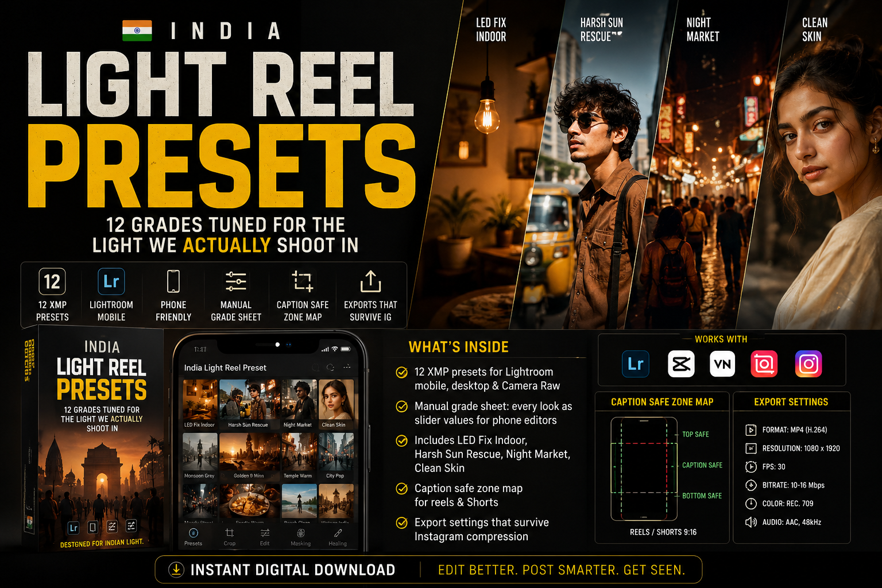Select the Presets tab in phone toolbar
This screenshot has width=882, height=588.
coord(193,537)
